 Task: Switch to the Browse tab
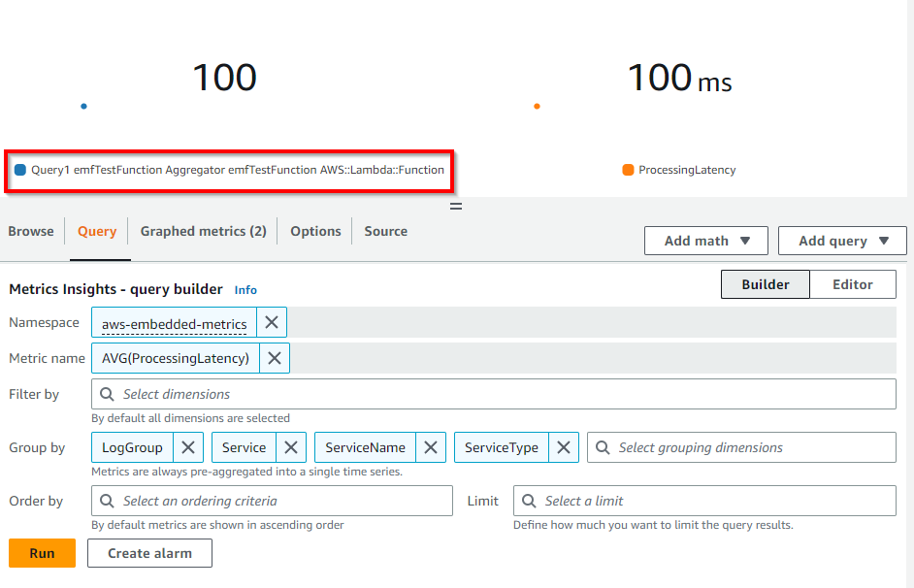31,231
